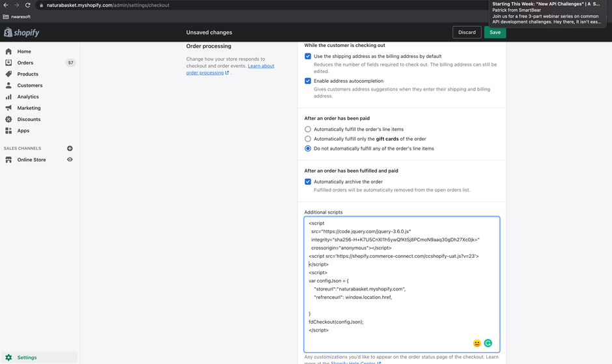Image resolution: width=612 pixels, height=364 pixels.
Task: Click the green Save button
Action: tap(495, 33)
